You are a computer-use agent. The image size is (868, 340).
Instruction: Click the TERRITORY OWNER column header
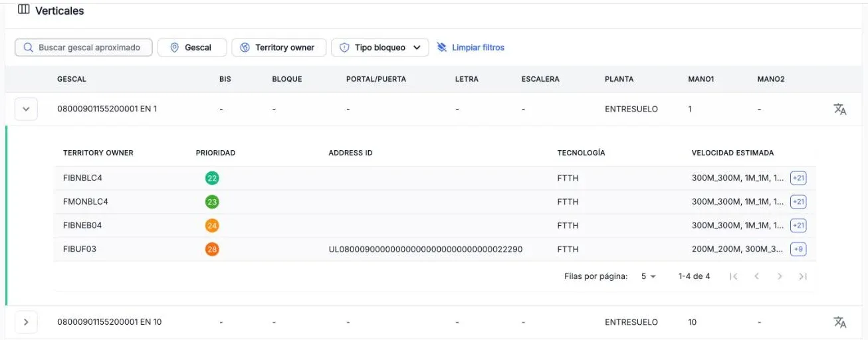pyautogui.click(x=98, y=153)
